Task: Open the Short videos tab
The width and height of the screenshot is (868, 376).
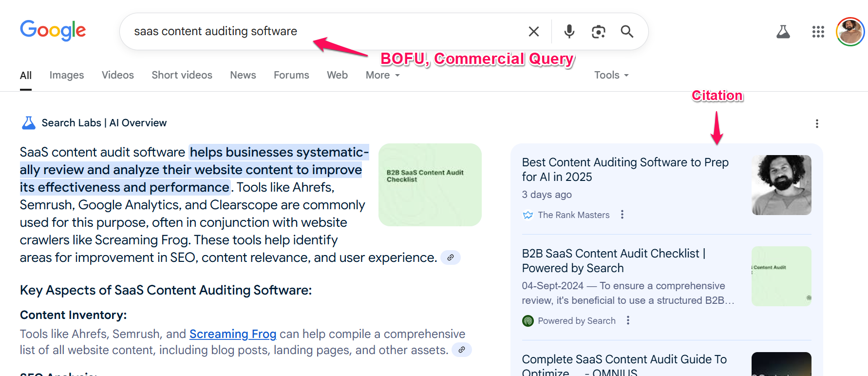Action: coord(182,75)
